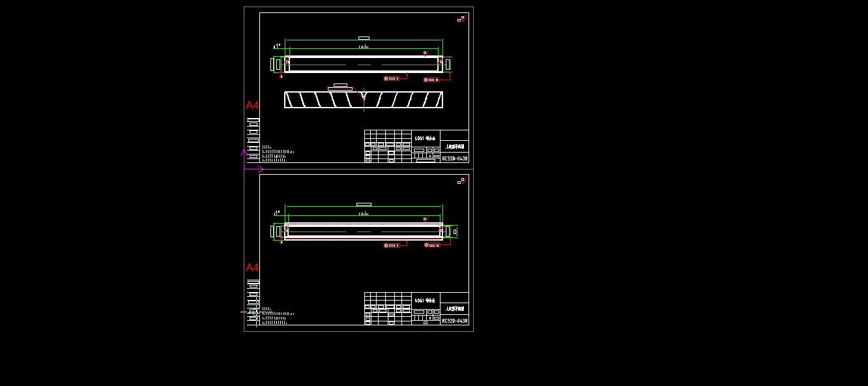Image resolution: width=868 pixels, height=386 pixels.
Task: Select the right end detail of lower sheet's bar
Action: pyautogui.click(x=451, y=231)
